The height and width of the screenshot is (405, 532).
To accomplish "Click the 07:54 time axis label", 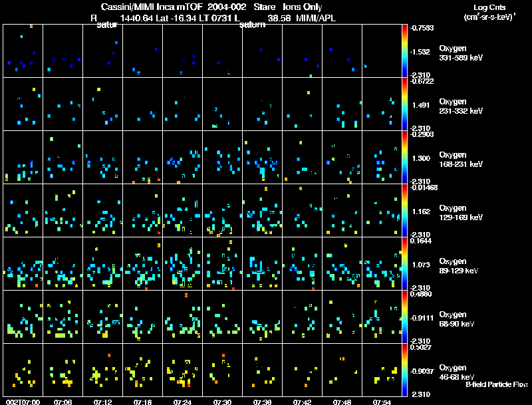I will pos(382,402).
